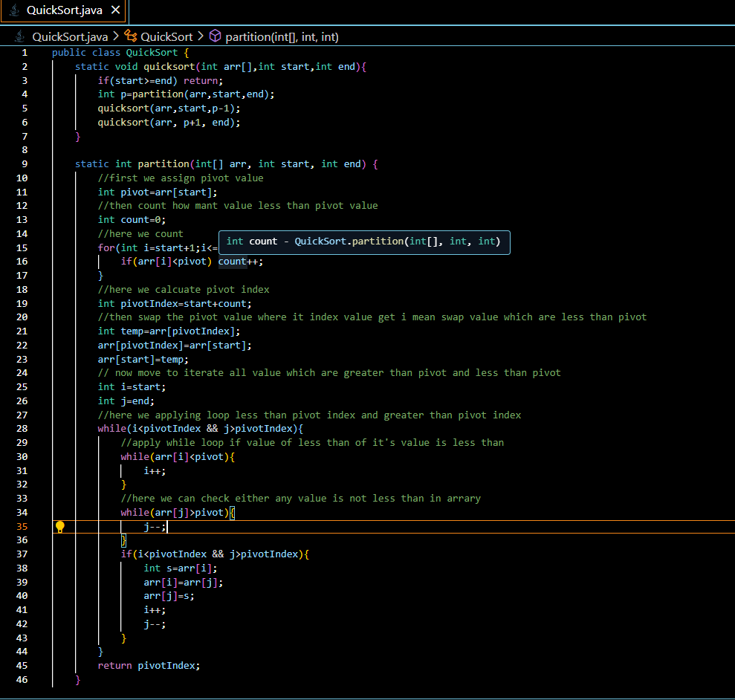Click the method cube icon in breadcrumb
The width and height of the screenshot is (735, 700).
click(x=215, y=36)
